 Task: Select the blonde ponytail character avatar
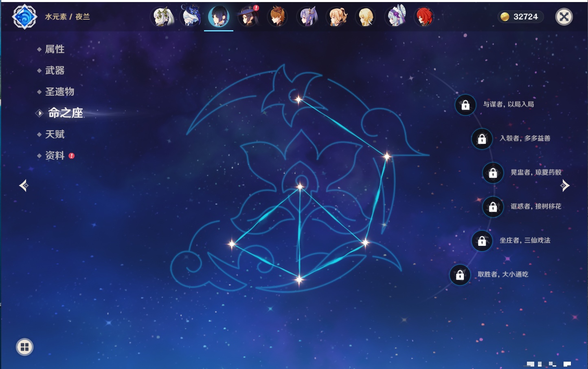click(x=337, y=17)
